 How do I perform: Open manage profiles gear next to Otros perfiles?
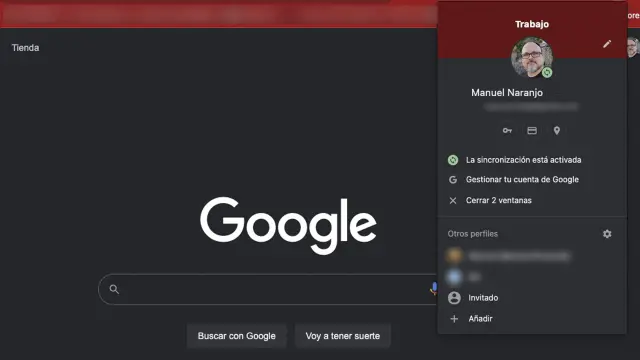tap(607, 234)
